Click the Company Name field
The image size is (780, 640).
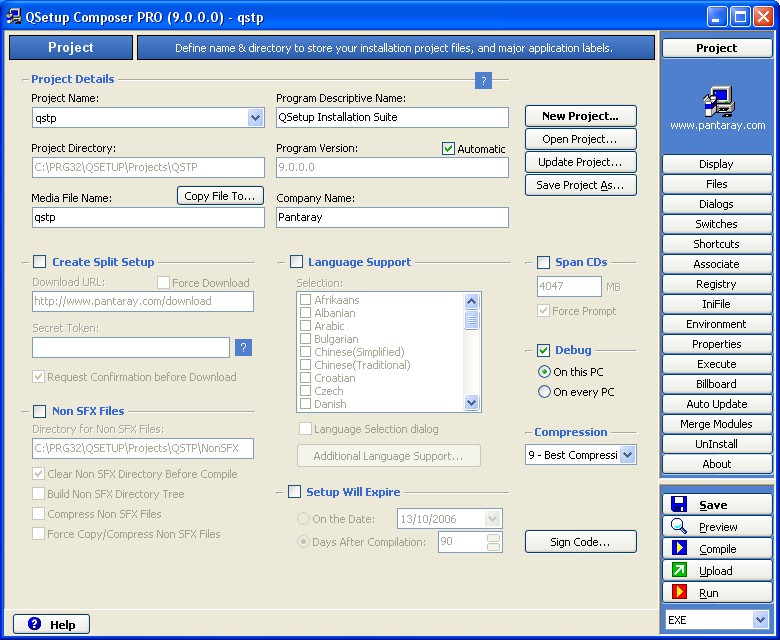click(x=392, y=217)
